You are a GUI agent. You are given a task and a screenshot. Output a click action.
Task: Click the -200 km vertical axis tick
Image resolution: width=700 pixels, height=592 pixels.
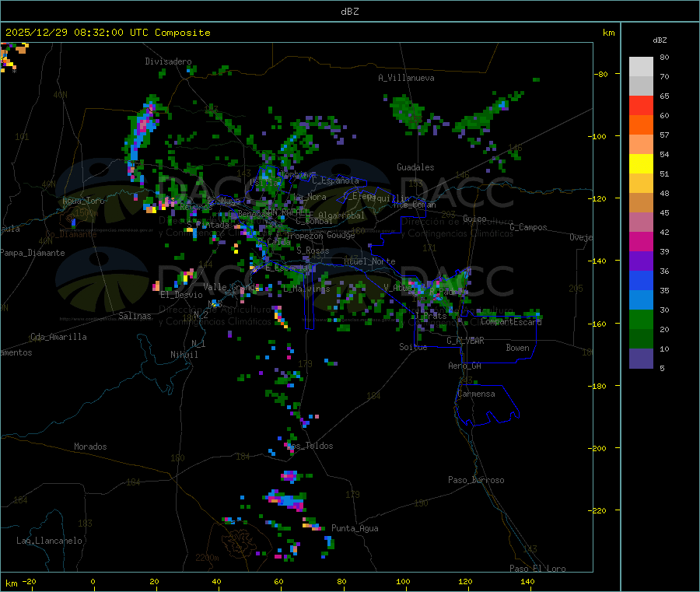coord(597,448)
